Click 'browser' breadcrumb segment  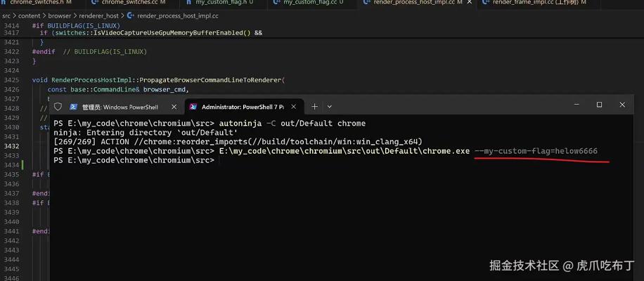(60, 16)
